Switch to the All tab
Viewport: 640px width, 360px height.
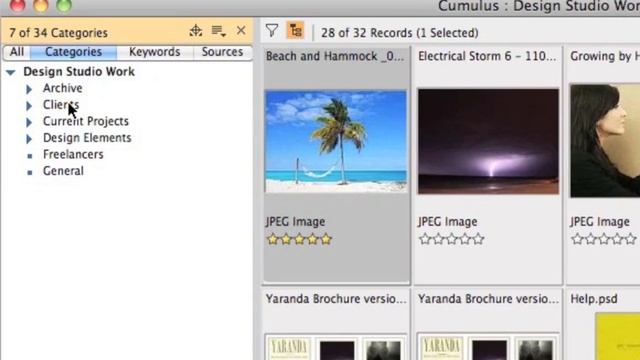point(17,52)
